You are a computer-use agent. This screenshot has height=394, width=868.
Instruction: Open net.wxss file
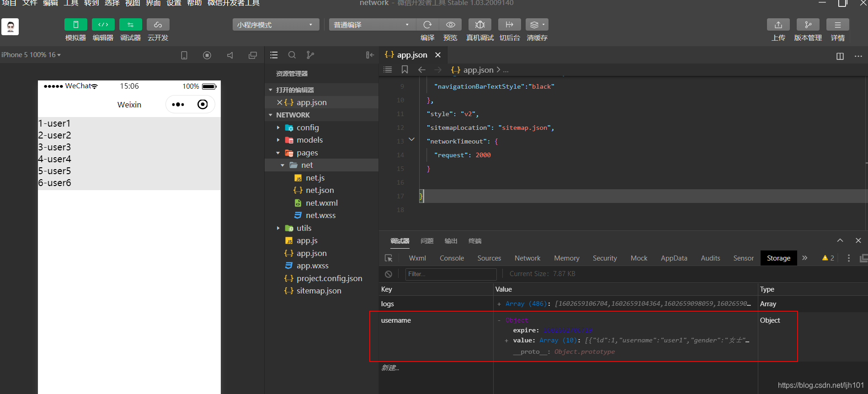pos(321,215)
